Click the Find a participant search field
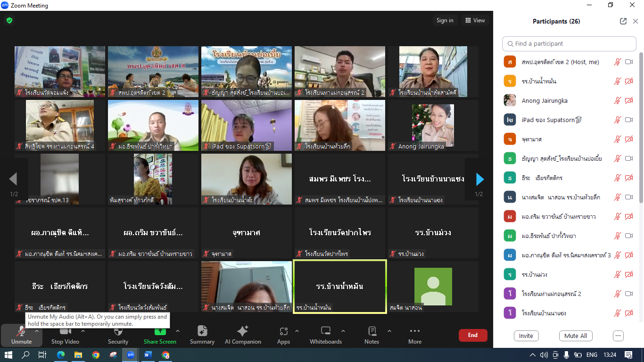 (569, 43)
